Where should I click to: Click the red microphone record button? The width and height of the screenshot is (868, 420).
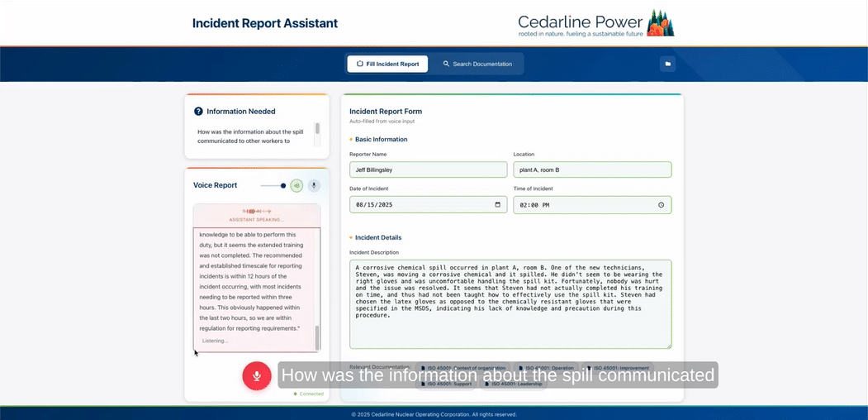[x=256, y=375]
